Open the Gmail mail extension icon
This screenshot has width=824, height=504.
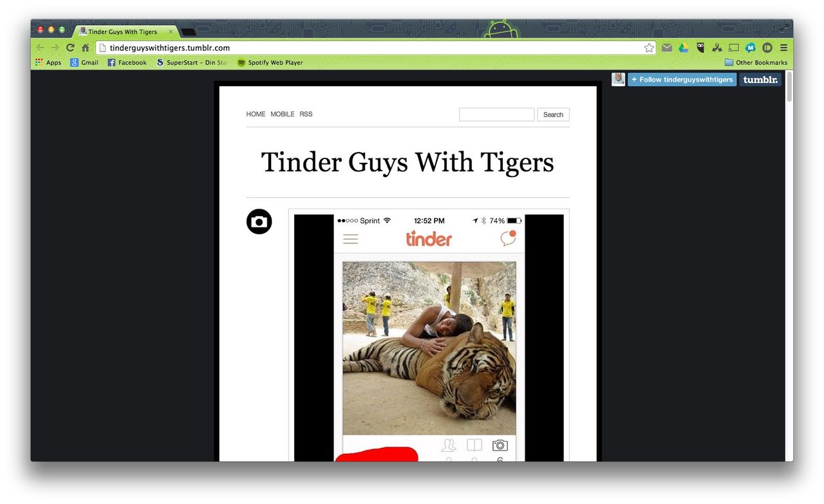667,48
